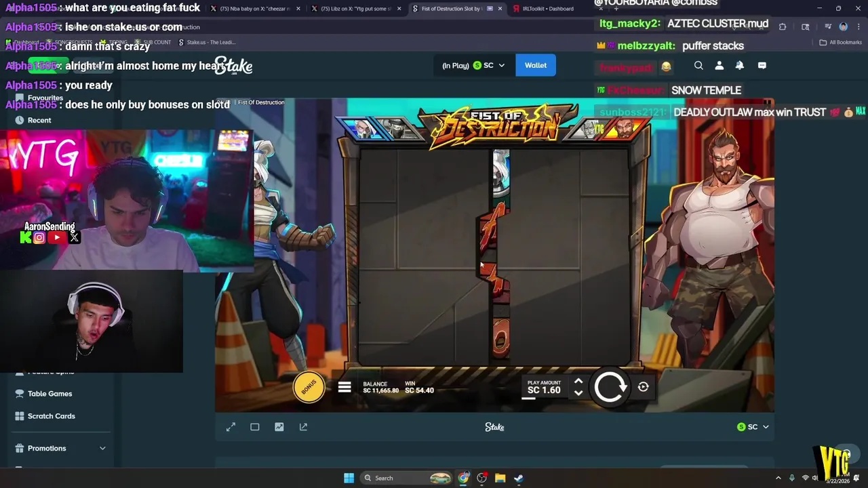
Task: Open Chrome from the taskbar
Action: tap(463, 478)
